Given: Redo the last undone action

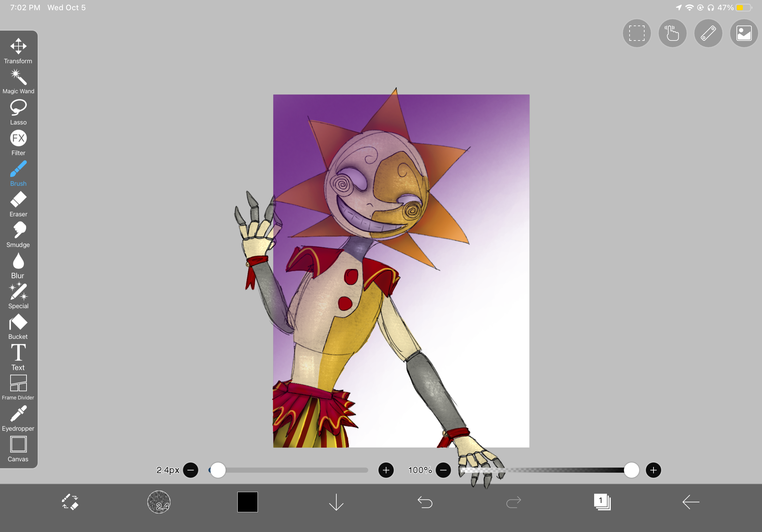Looking at the screenshot, I should [513, 502].
